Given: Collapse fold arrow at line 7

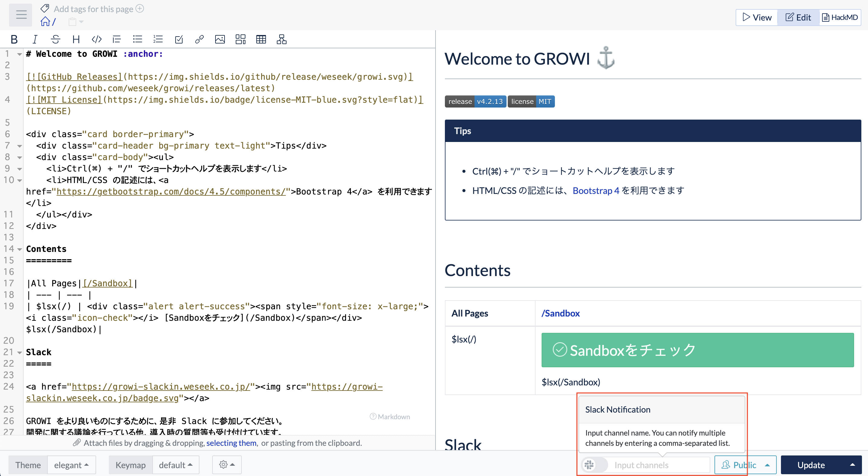Looking at the screenshot, I should point(20,146).
